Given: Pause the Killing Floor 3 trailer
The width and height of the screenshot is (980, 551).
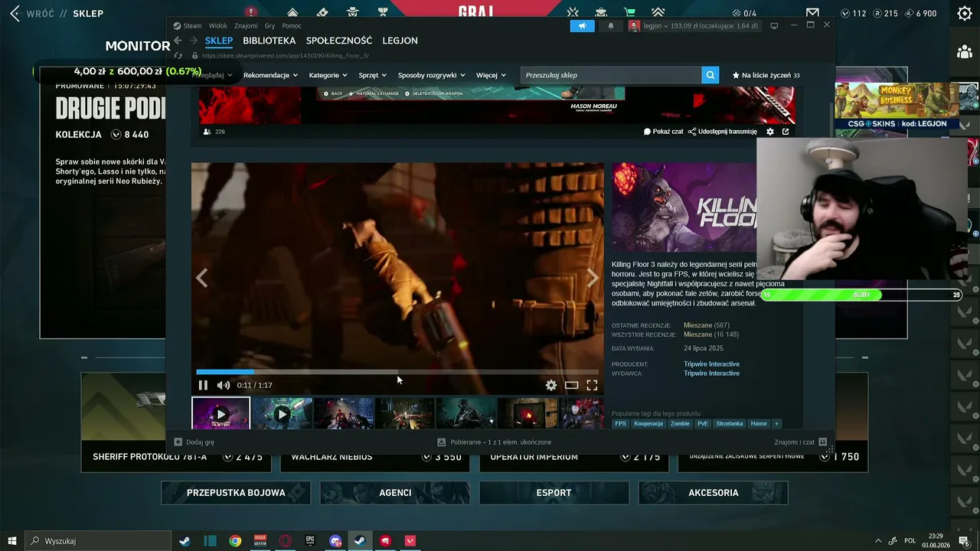Looking at the screenshot, I should click(x=203, y=386).
